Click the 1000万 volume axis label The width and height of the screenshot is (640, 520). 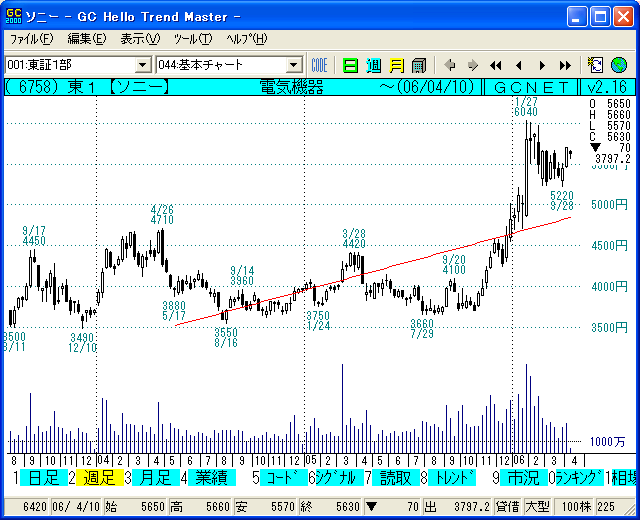tap(608, 441)
